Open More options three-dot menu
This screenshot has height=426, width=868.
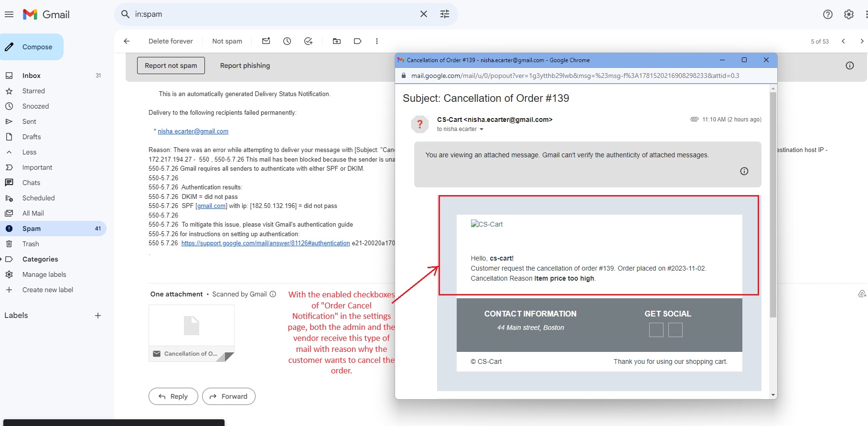click(x=377, y=41)
